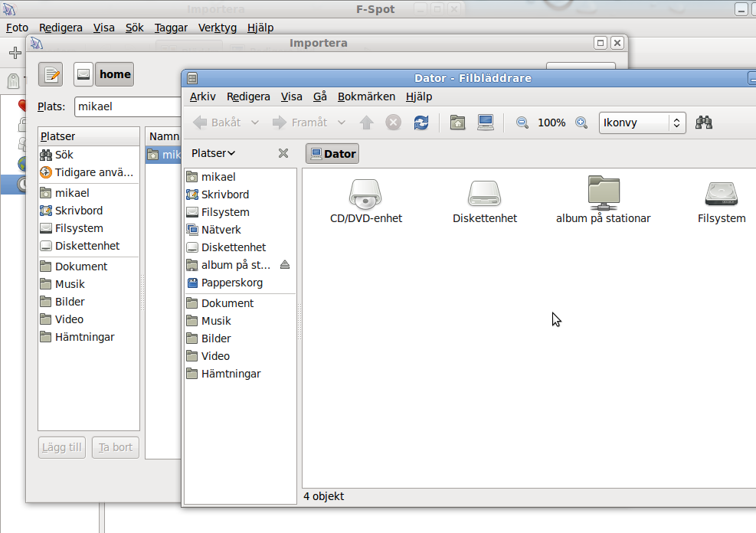This screenshot has width=756, height=533.
Task: Open the Filsystem drive icon in main pane
Action: 722,195
